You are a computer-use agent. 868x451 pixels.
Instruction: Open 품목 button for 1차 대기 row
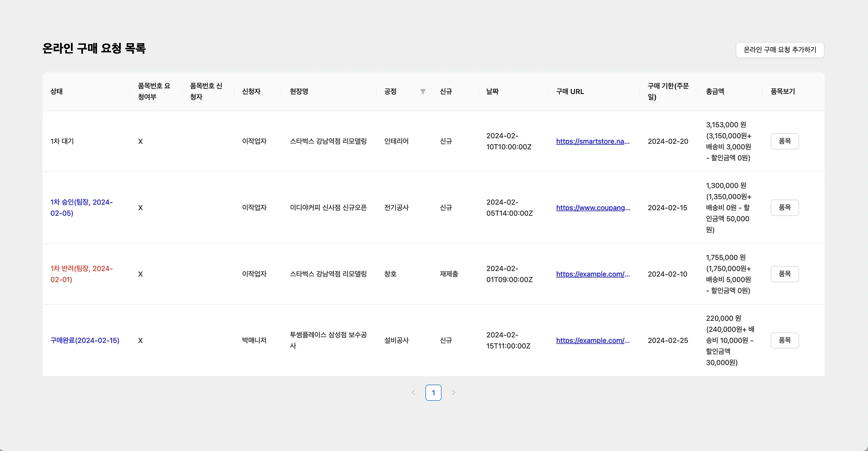(785, 141)
